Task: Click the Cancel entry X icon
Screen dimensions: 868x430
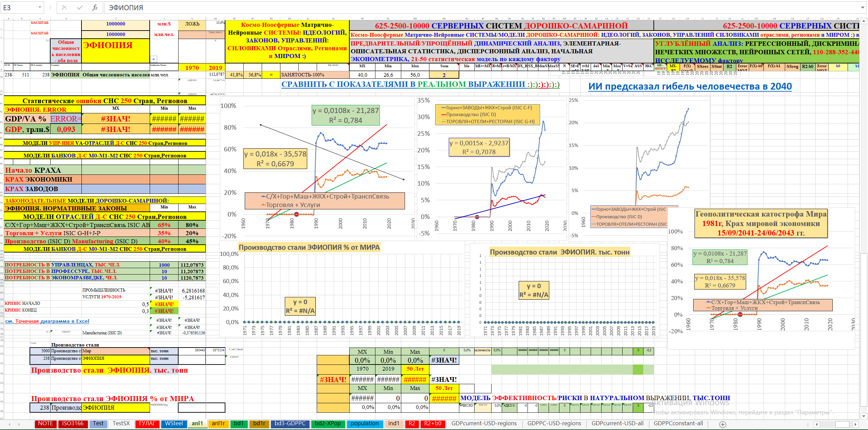Action: 64,7
